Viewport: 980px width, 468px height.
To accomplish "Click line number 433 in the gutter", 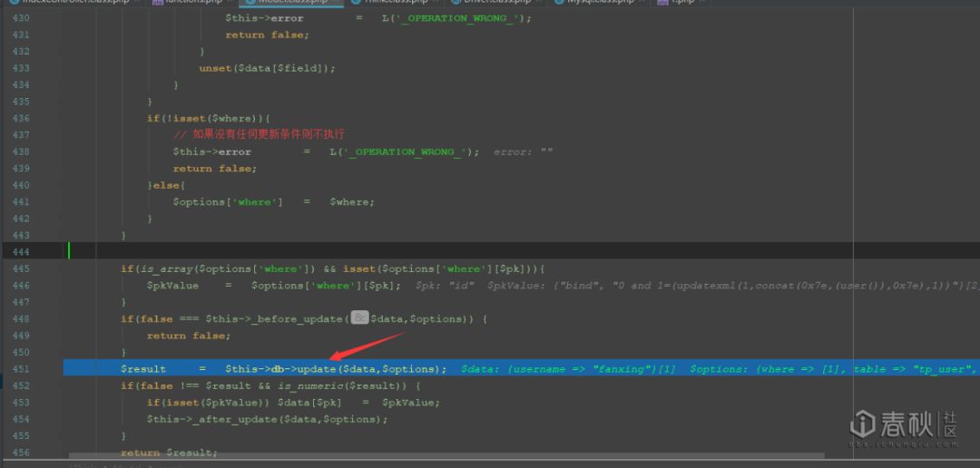I will tap(21, 67).
